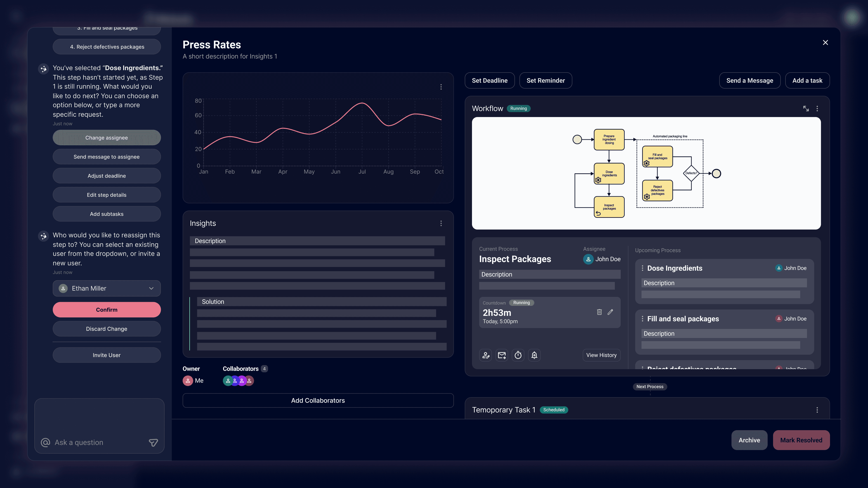Click the pink Confirm button

point(106,310)
